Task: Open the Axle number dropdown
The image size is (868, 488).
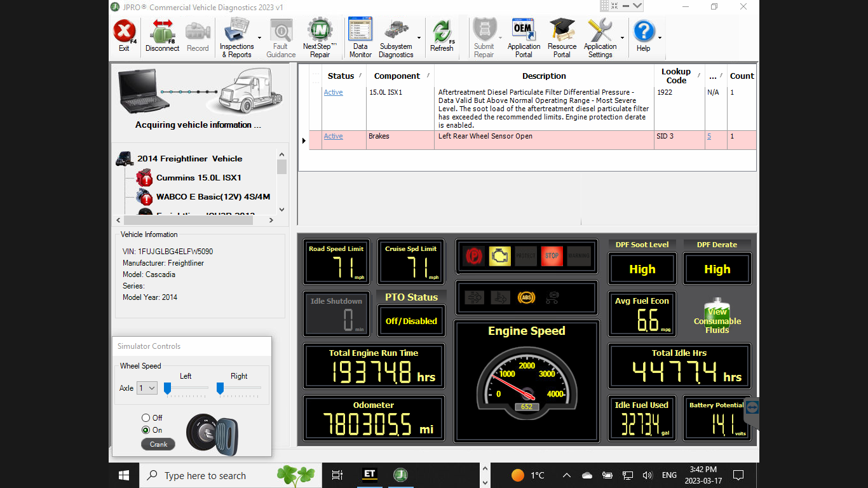Action: pyautogui.click(x=147, y=388)
